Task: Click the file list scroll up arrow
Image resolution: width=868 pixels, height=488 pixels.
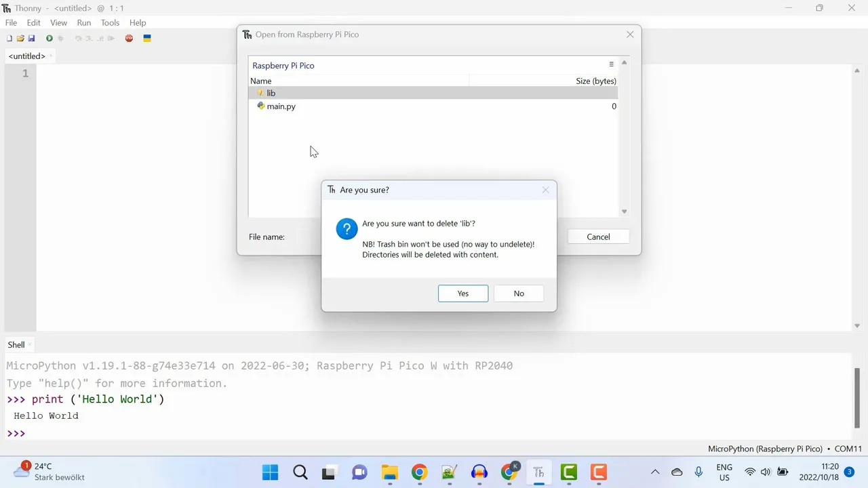Action: pos(624,62)
